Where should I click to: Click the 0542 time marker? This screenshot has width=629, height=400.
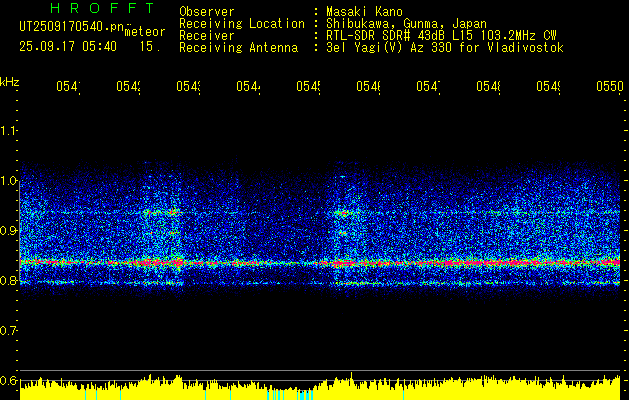click(x=128, y=87)
